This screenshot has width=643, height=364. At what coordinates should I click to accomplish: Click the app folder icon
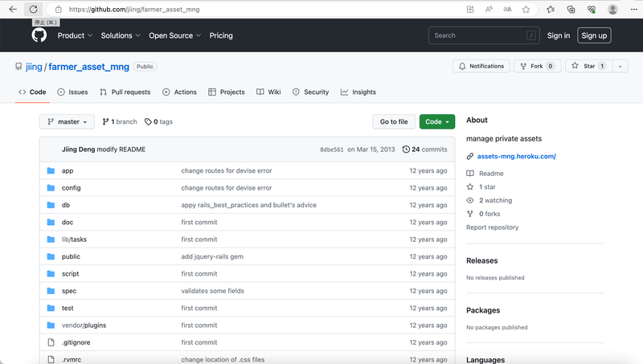(51, 170)
